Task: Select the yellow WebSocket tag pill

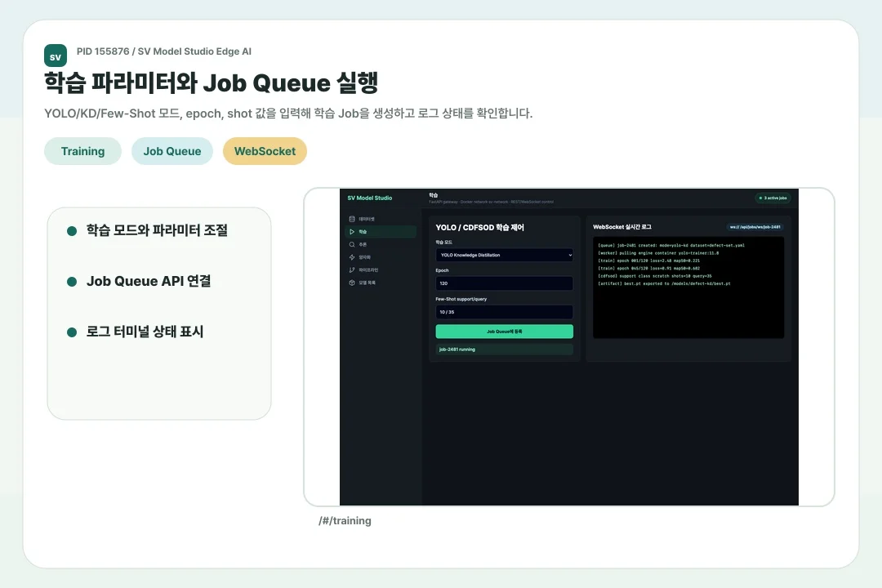Action: (265, 151)
